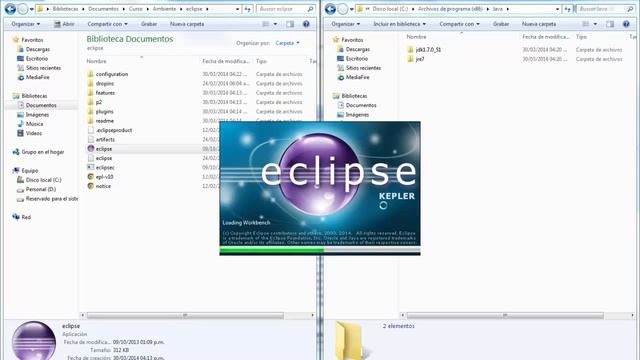This screenshot has width=640, height=360.
Task: Click Curso in left breadcrumb path
Action: [136, 9]
